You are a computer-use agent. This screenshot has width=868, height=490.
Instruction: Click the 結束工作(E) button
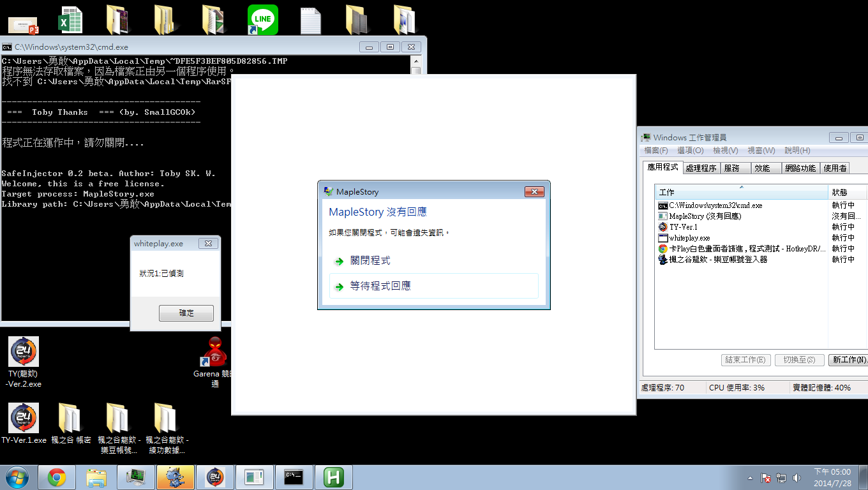(746, 360)
